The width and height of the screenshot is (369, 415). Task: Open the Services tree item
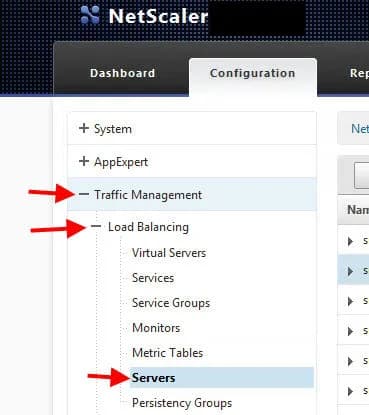click(x=153, y=278)
